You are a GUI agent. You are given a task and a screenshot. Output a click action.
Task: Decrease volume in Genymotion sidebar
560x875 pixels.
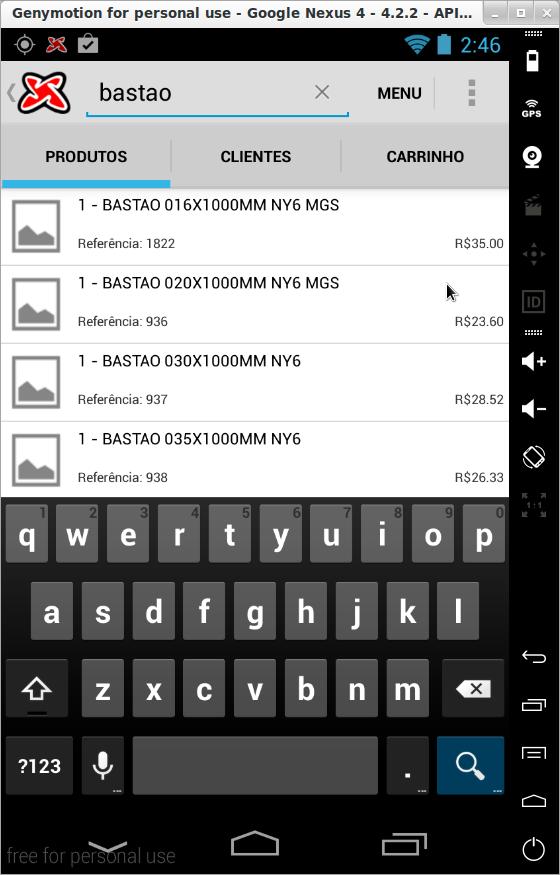click(x=534, y=410)
